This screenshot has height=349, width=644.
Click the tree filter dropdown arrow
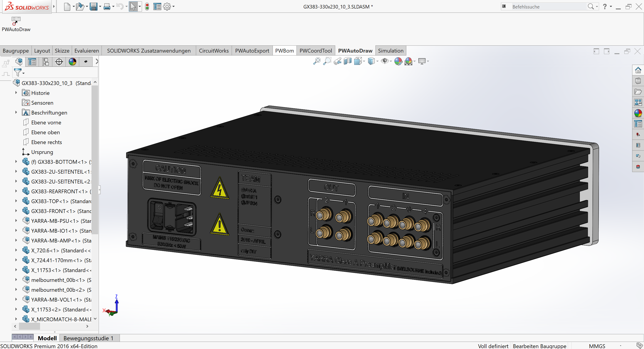(x=23, y=73)
